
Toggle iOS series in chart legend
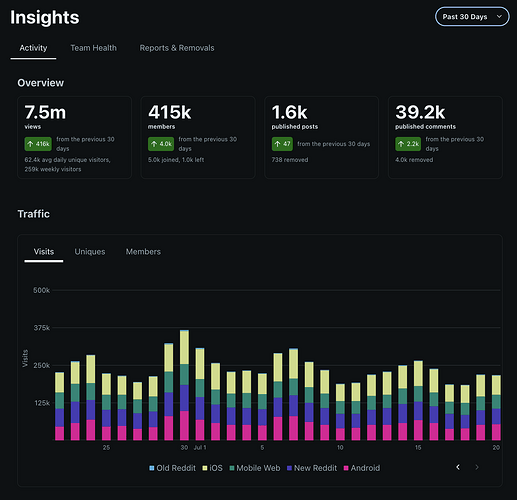tap(212, 468)
